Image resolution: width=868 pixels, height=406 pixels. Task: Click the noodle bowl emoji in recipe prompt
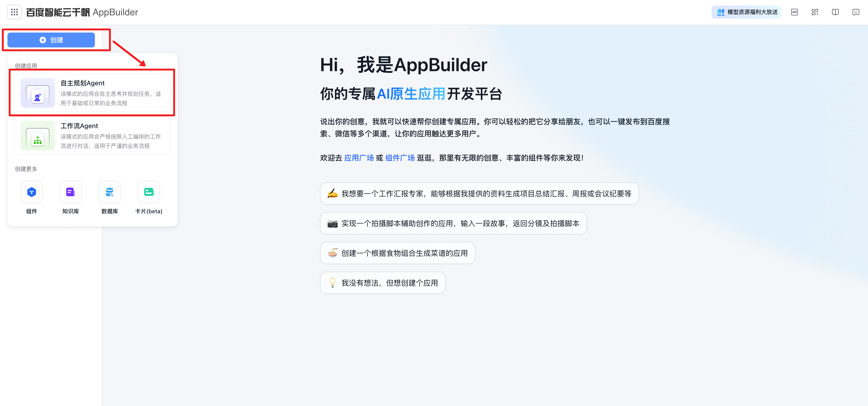pyautogui.click(x=333, y=253)
